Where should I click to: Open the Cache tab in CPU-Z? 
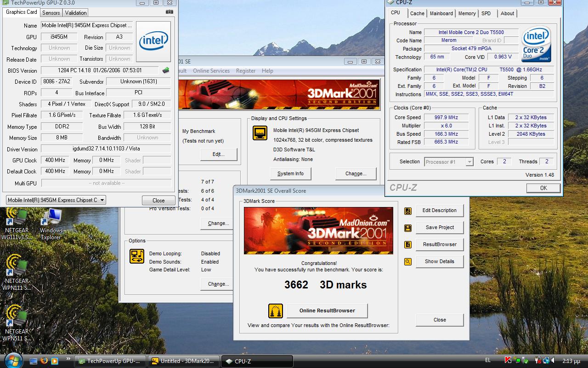click(x=417, y=13)
